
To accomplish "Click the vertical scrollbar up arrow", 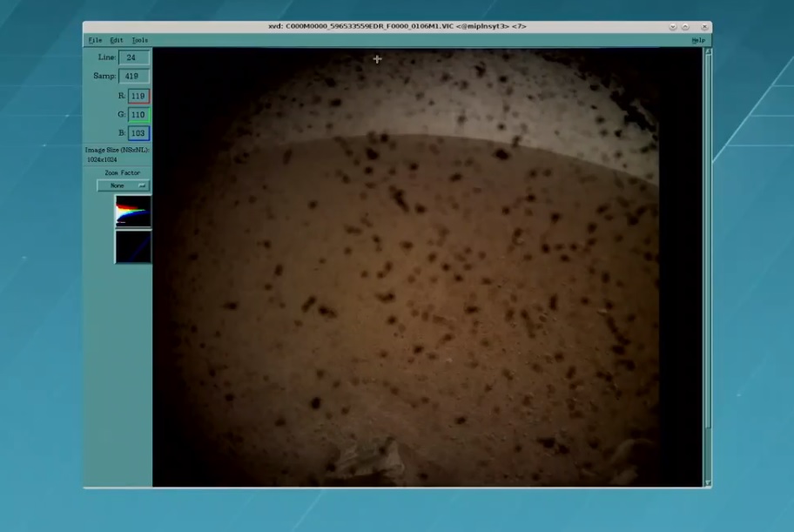I will tap(707, 51).
